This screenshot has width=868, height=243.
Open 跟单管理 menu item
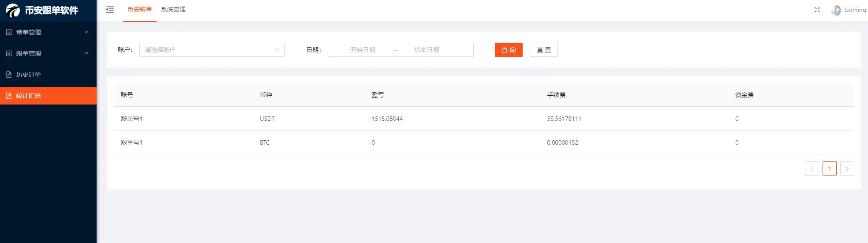48,53
